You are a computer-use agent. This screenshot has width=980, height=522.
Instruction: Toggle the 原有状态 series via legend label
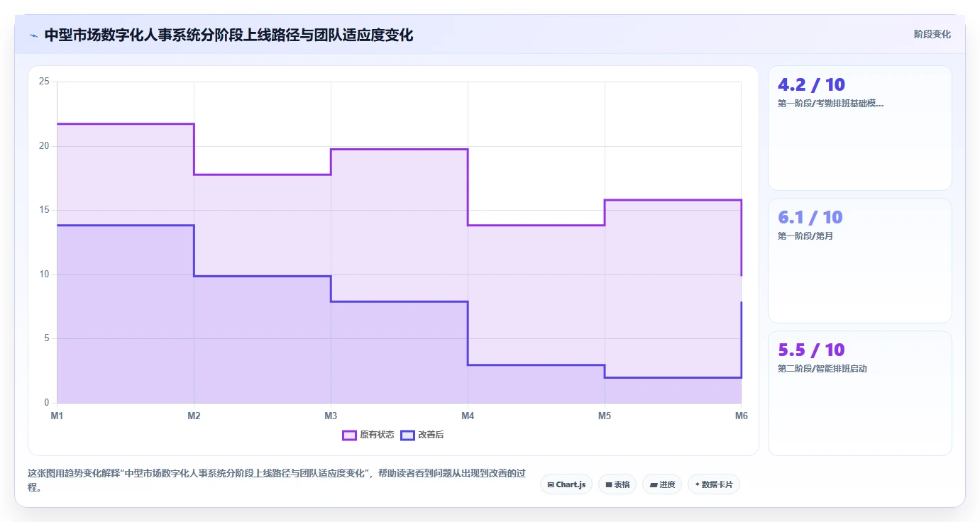click(x=377, y=435)
